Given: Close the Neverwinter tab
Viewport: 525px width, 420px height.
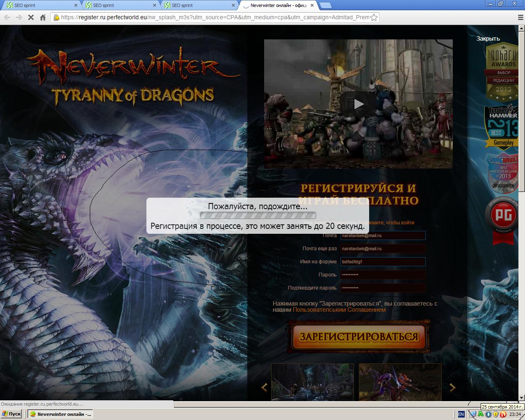Looking at the screenshot, I should [312, 5].
